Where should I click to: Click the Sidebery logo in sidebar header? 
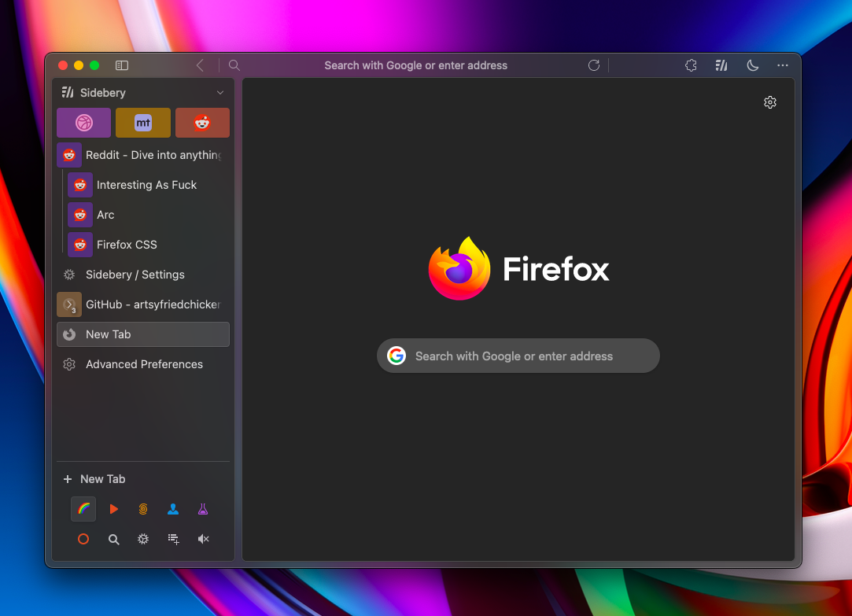tap(68, 92)
